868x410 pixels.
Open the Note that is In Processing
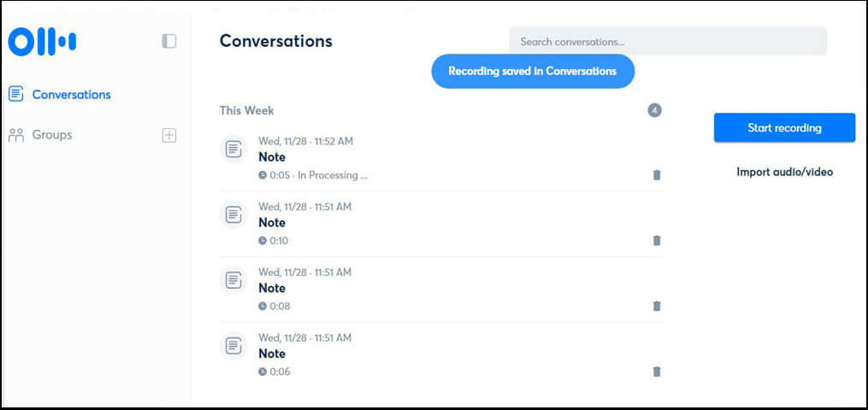(x=272, y=157)
